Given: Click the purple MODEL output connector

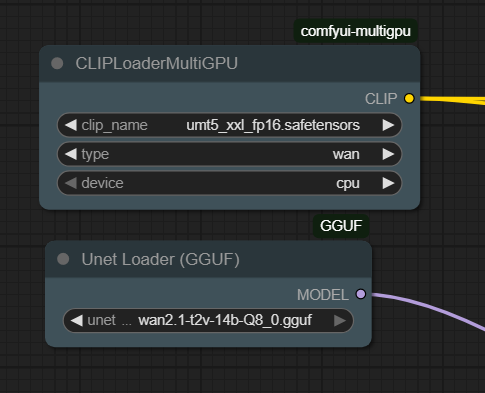Looking at the screenshot, I should point(361,294).
